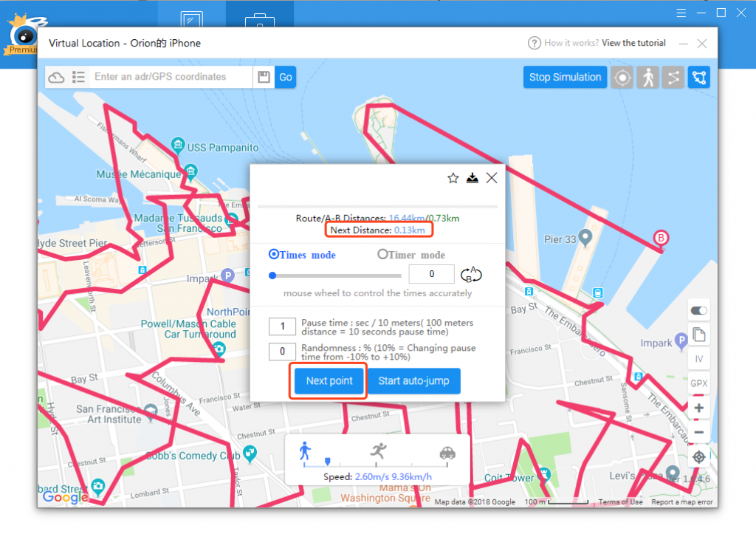Select Timer mode radio button
Viewport: 756px width, 534px height.
(382, 254)
